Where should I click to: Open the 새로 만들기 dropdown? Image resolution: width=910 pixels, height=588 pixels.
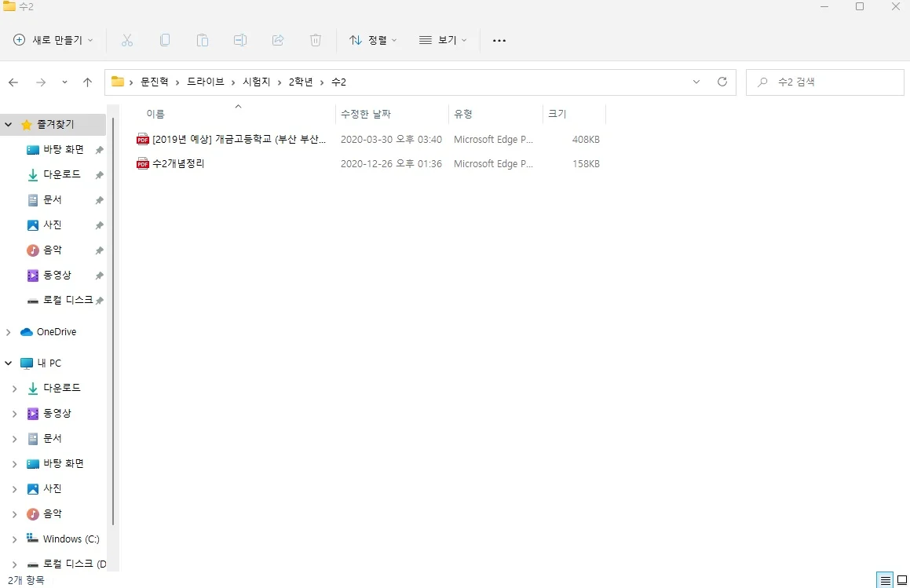click(x=53, y=40)
